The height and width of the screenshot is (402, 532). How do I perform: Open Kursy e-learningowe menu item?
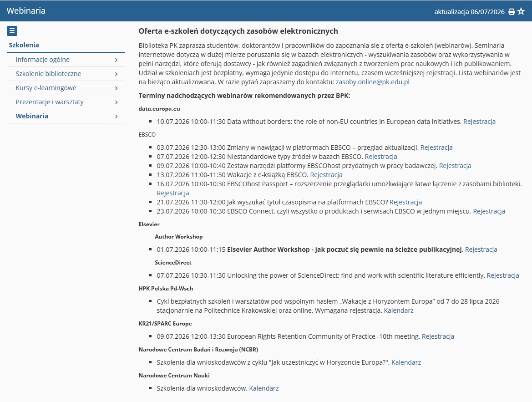(x=66, y=88)
